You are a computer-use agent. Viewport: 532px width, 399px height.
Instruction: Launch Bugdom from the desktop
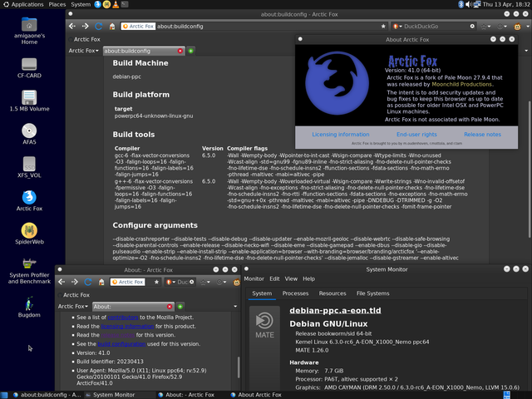29,307
